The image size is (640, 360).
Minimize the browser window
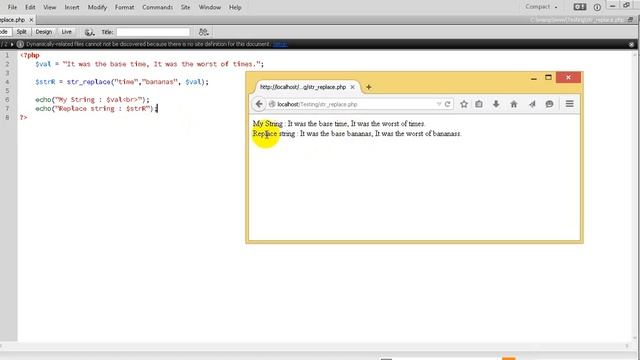(x=533, y=78)
